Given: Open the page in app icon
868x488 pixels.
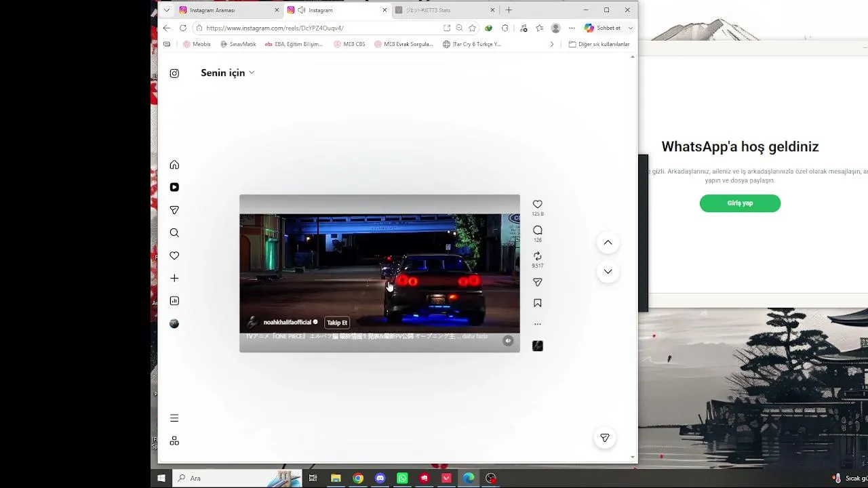Looking at the screenshot, I should 447,28.
